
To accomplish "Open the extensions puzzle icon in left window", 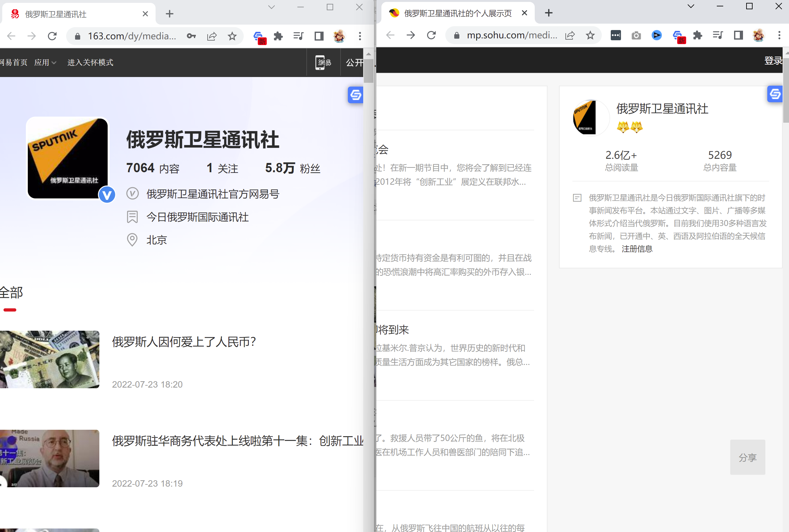I will (278, 36).
